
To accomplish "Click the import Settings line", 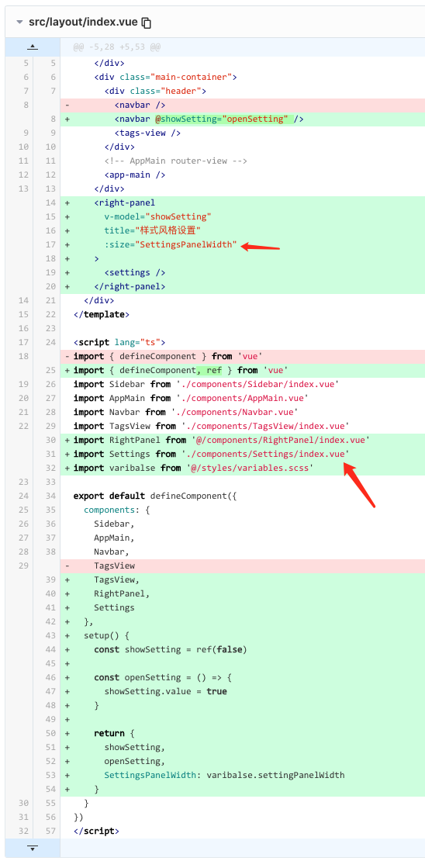I will 243,454.
